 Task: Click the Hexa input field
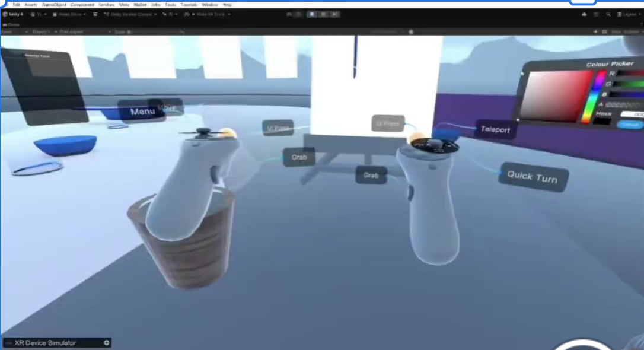click(x=633, y=114)
